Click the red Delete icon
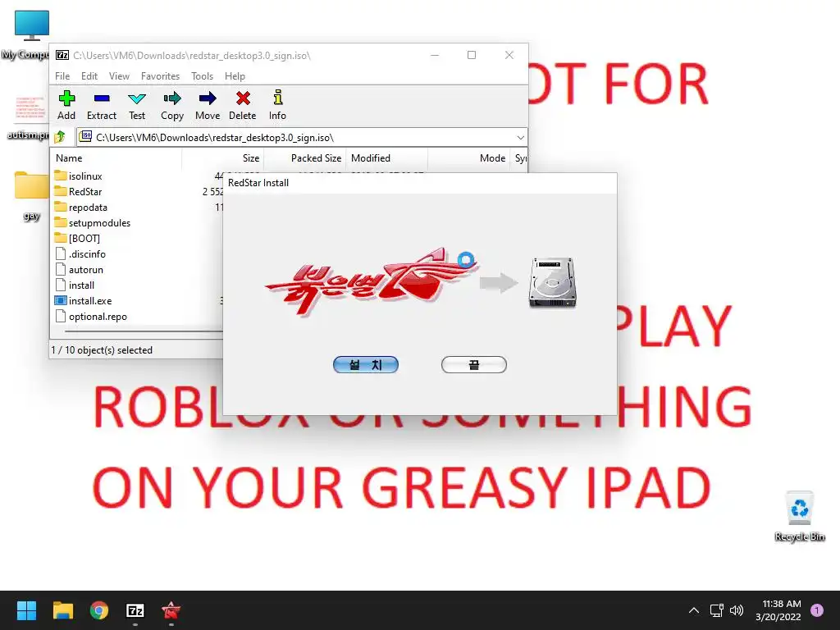 point(243,105)
